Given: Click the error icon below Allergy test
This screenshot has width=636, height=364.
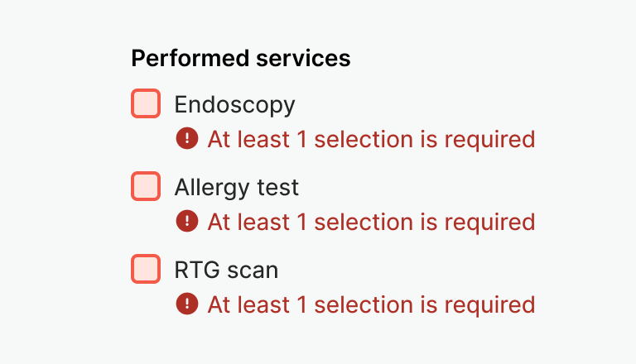Looking at the screenshot, I should pyautogui.click(x=187, y=221).
